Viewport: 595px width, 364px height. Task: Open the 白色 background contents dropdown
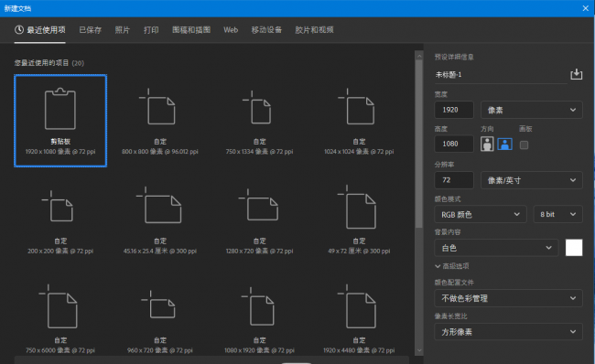(496, 248)
